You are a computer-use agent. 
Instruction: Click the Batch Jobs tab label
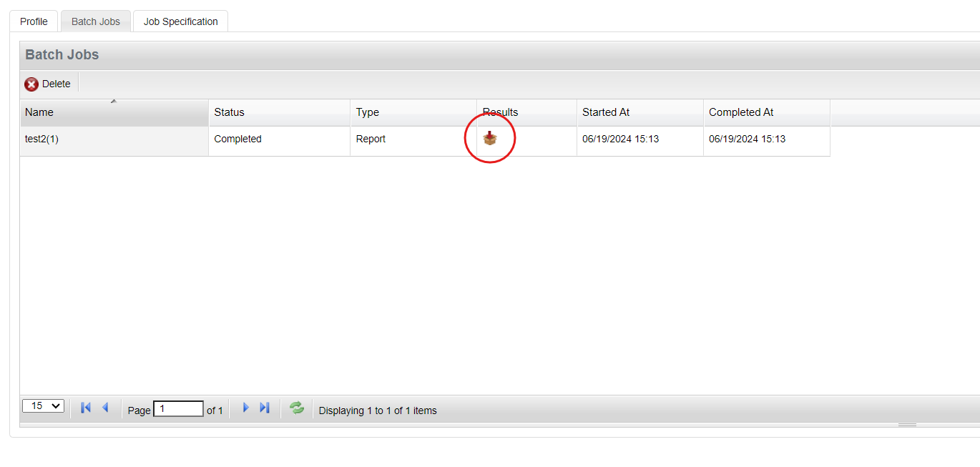coord(95,21)
